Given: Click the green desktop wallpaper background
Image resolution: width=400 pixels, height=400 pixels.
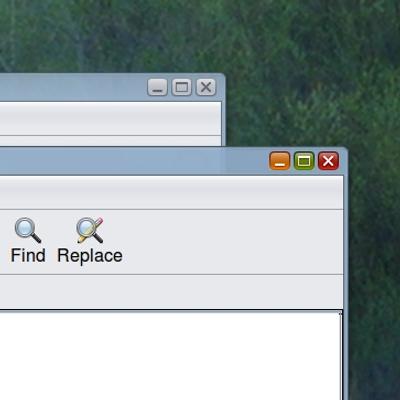Looking at the screenshot, I should pyautogui.click(x=300, y=67).
